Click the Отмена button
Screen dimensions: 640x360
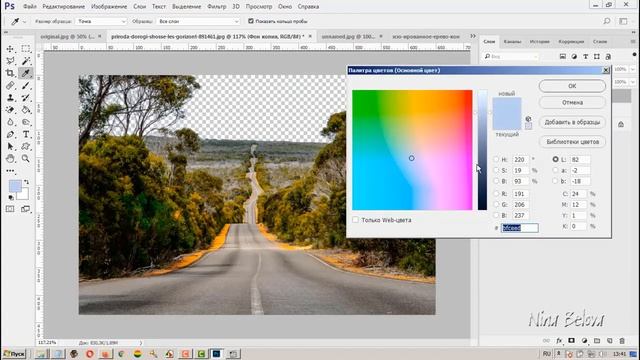coord(572,102)
